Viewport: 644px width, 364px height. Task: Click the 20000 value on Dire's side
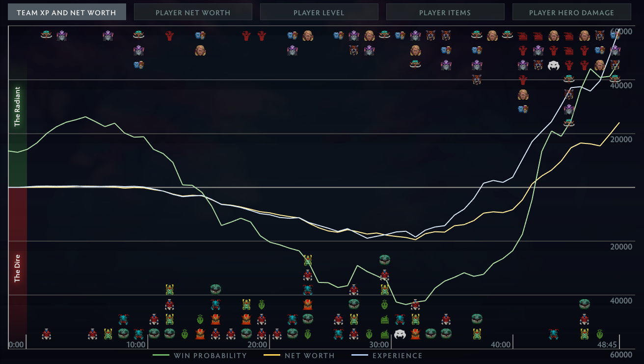pyautogui.click(x=621, y=247)
